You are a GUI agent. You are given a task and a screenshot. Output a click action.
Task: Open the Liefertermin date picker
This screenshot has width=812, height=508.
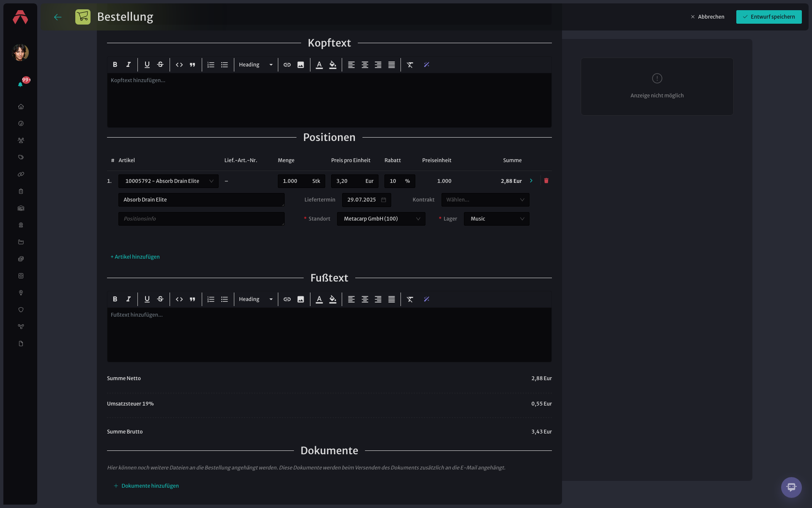point(366,200)
